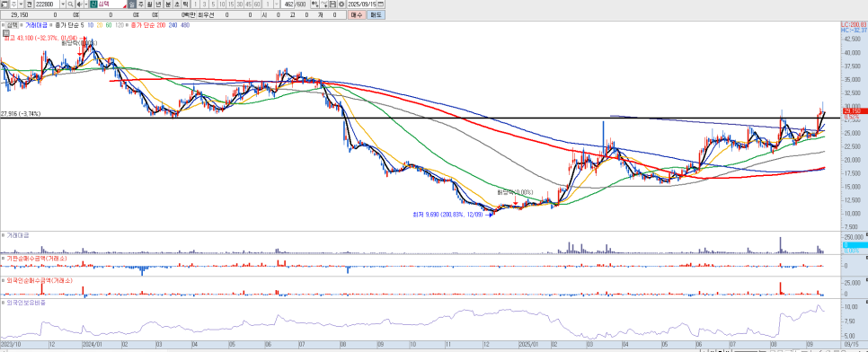The width and height of the screenshot is (868, 352).
Task: Expand the speaker options dropdown arrow
Action: tap(85, 4)
